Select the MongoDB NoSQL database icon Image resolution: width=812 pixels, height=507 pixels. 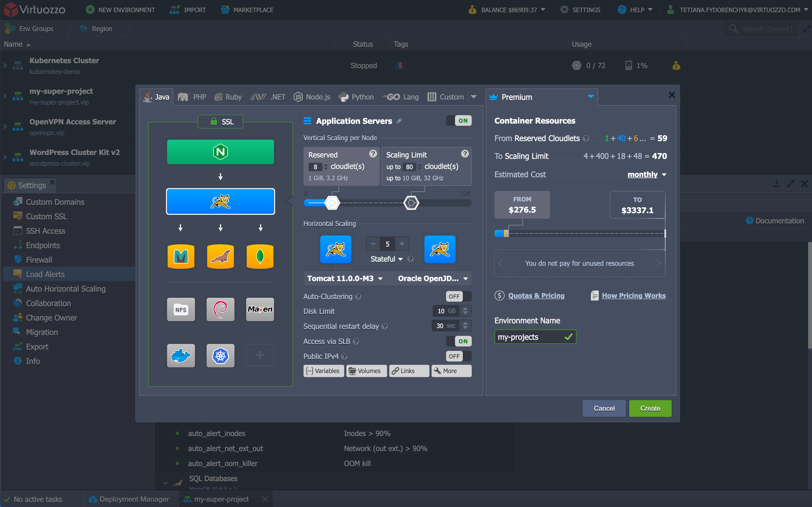pos(260,257)
